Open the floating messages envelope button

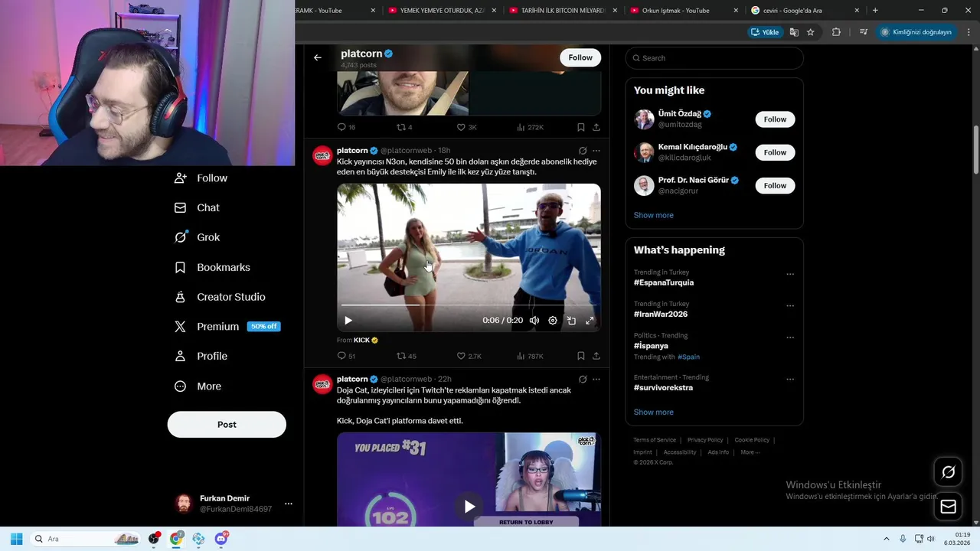[948, 507]
